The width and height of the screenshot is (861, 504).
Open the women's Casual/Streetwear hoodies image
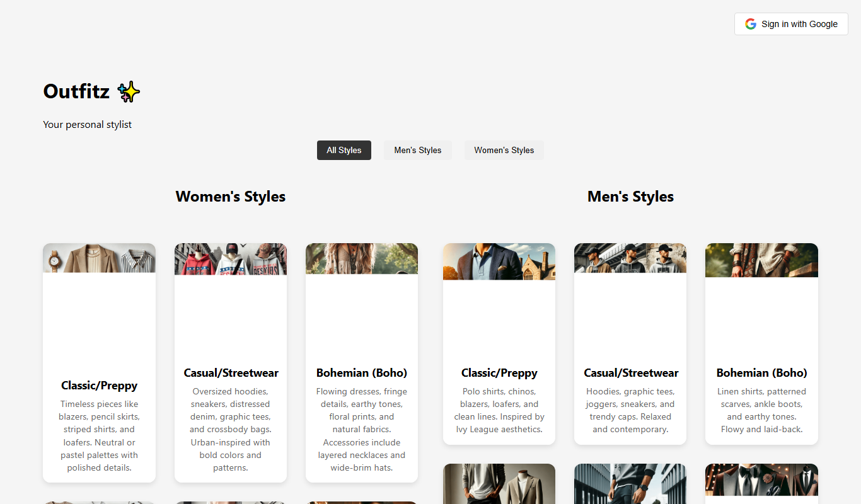coord(231,259)
